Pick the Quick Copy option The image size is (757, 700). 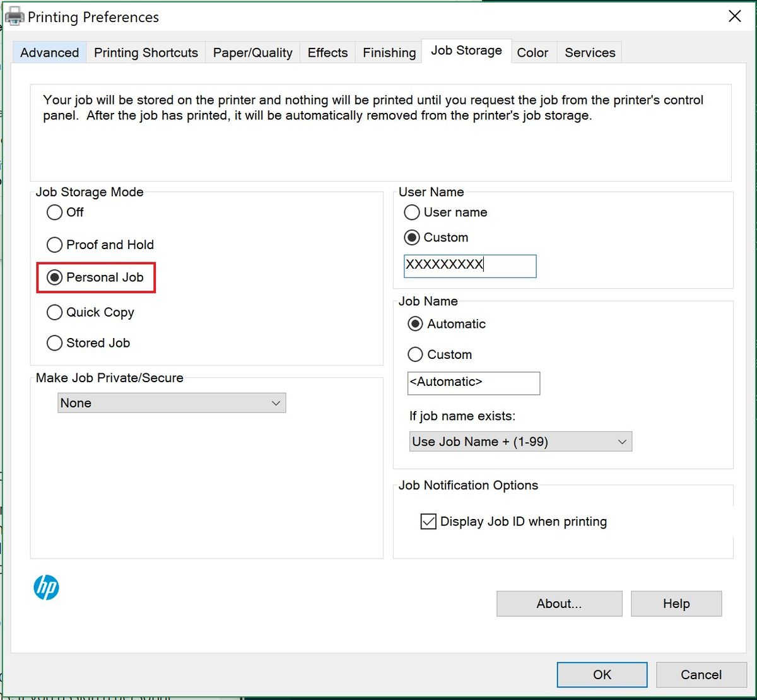(x=90, y=312)
